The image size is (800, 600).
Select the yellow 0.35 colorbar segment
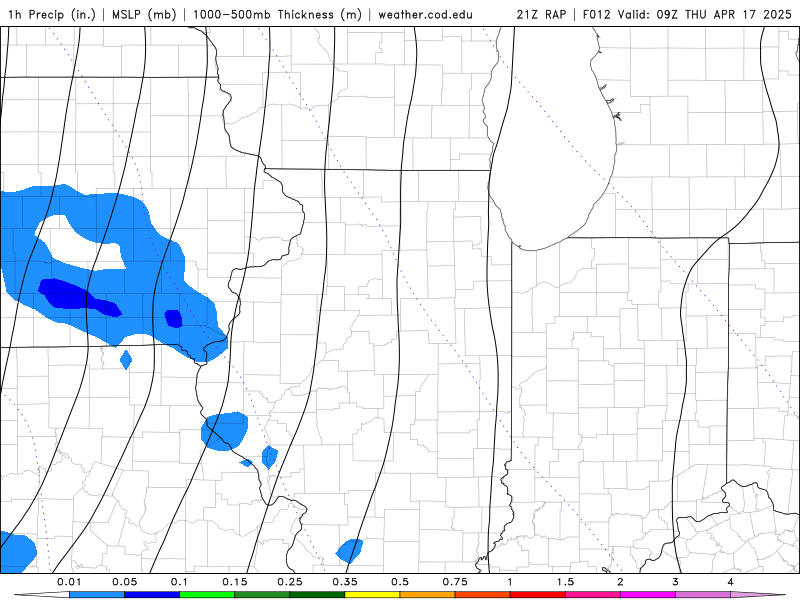point(372,595)
